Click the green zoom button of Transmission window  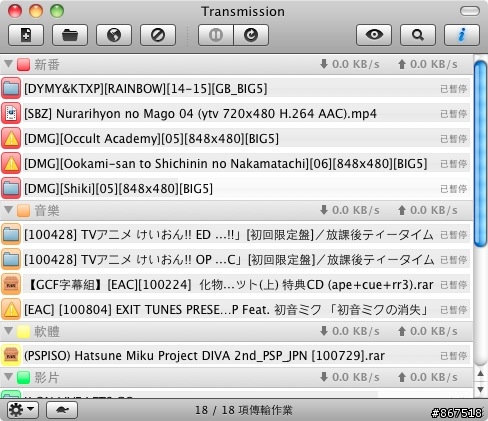coord(57,11)
